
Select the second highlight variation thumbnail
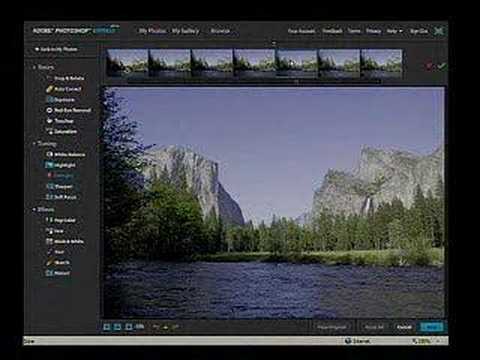point(170,63)
